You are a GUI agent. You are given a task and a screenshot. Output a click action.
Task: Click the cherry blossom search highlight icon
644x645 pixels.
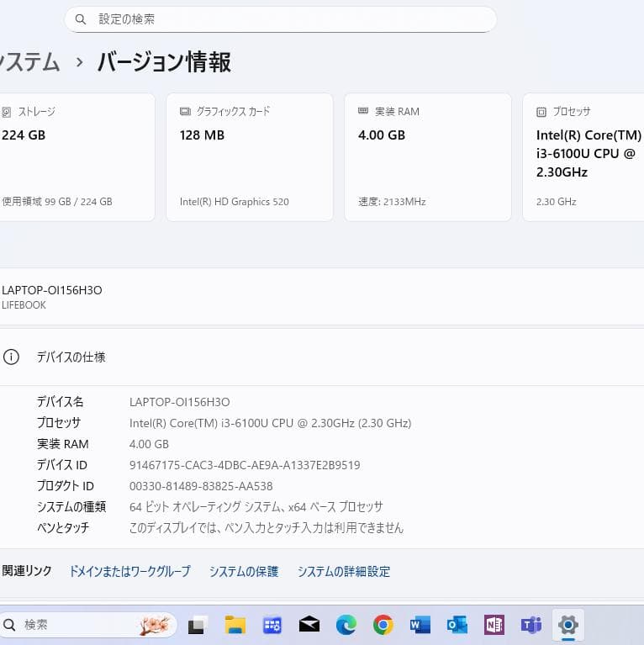coord(154,626)
